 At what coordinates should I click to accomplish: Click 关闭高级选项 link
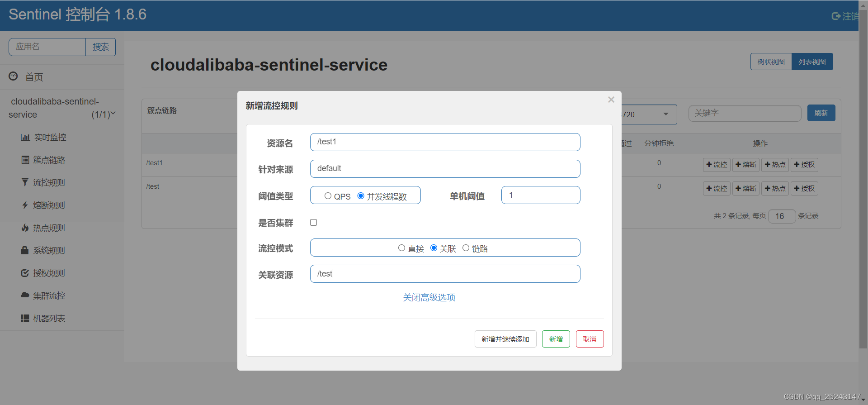point(429,297)
